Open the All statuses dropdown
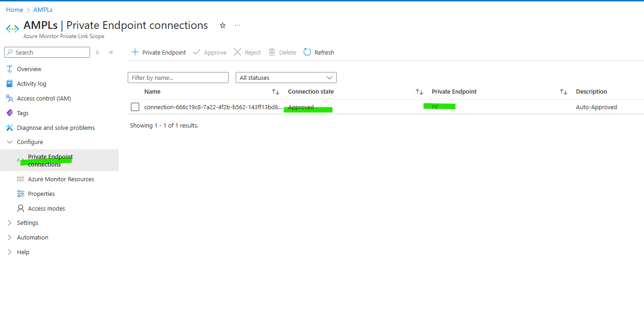644x334 pixels. 286,78
